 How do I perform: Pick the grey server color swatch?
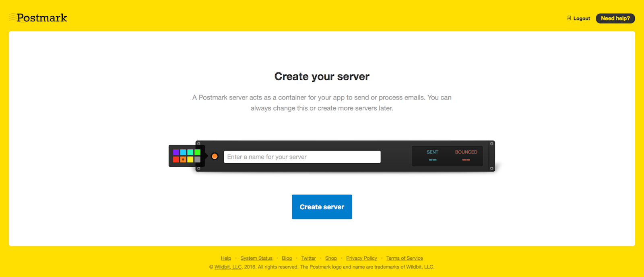click(198, 159)
